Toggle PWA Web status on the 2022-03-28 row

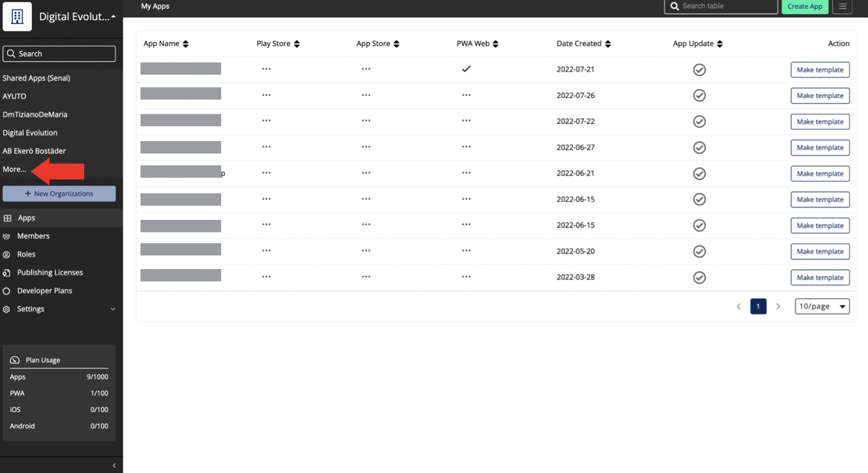click(x=466, y=277)
